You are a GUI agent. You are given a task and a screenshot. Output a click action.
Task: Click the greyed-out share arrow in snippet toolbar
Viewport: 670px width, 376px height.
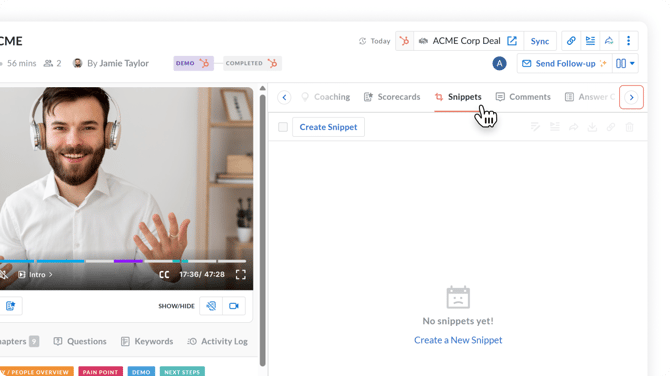pos(573,127)
